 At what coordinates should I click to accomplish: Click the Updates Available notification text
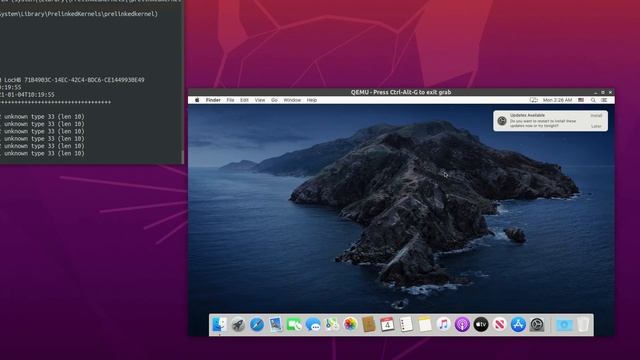click(x=527, y=116)
